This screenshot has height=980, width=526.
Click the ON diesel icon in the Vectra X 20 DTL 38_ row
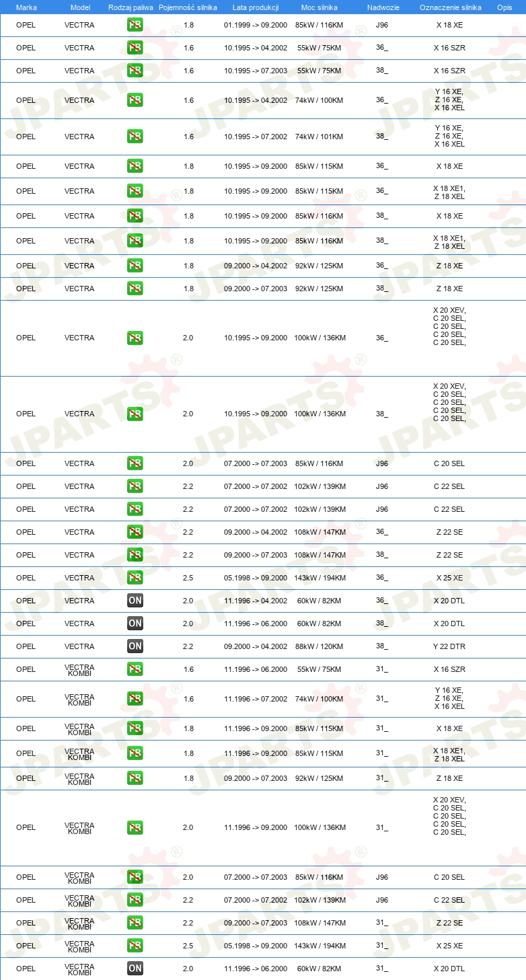135,624
